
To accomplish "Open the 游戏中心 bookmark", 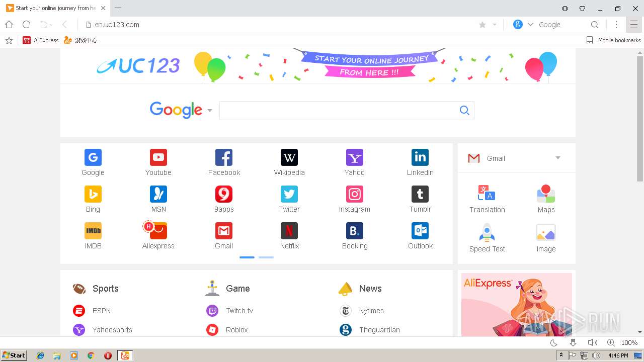I will tap(80, 40).
